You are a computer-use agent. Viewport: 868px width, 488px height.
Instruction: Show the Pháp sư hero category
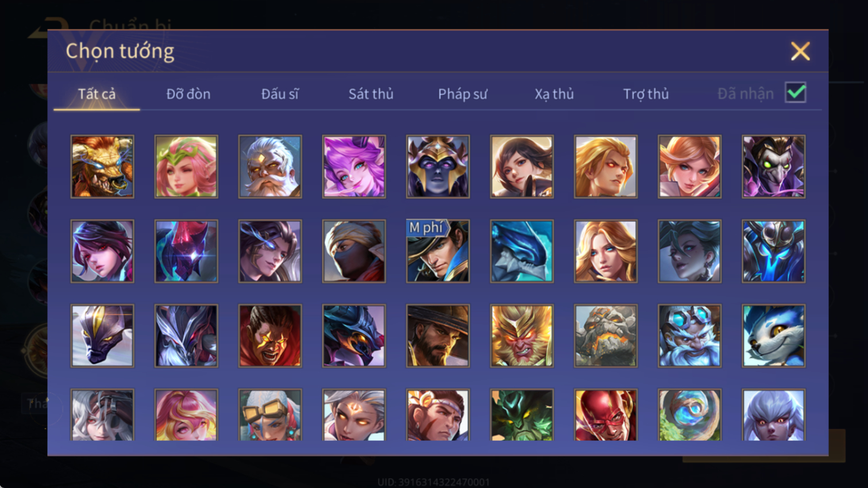click(x=462, y=94)
